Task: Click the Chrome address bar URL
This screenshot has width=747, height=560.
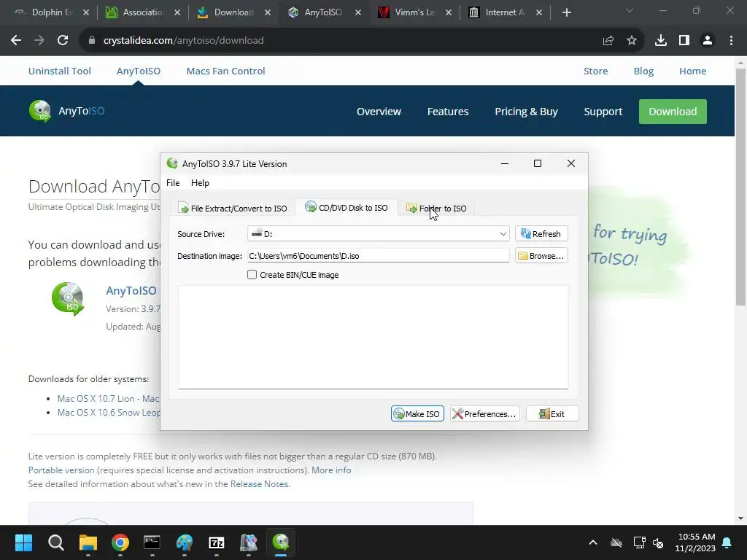Action: (183, 41)
